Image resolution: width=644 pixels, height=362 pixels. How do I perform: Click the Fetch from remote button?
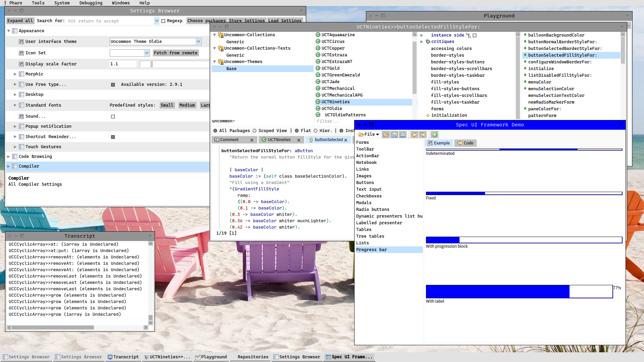[x=175, y=53]
